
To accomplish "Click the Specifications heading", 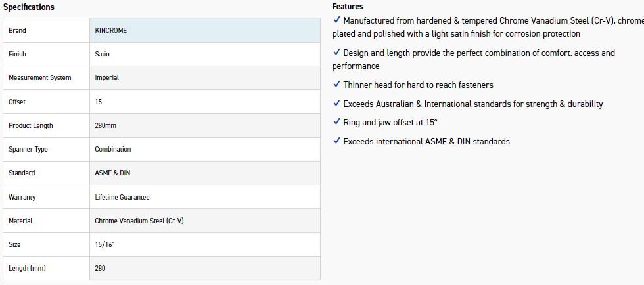I will pos(29,7).
